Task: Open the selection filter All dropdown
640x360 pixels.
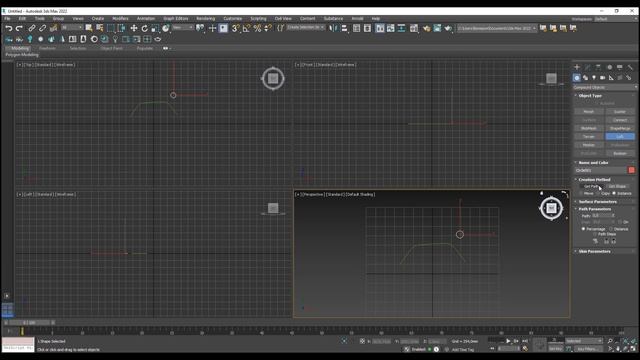Action: pos(71,27)
